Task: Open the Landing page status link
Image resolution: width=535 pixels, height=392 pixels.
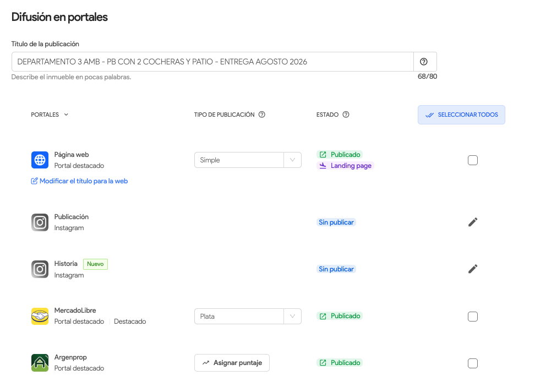Action: (x=346, y=166)
